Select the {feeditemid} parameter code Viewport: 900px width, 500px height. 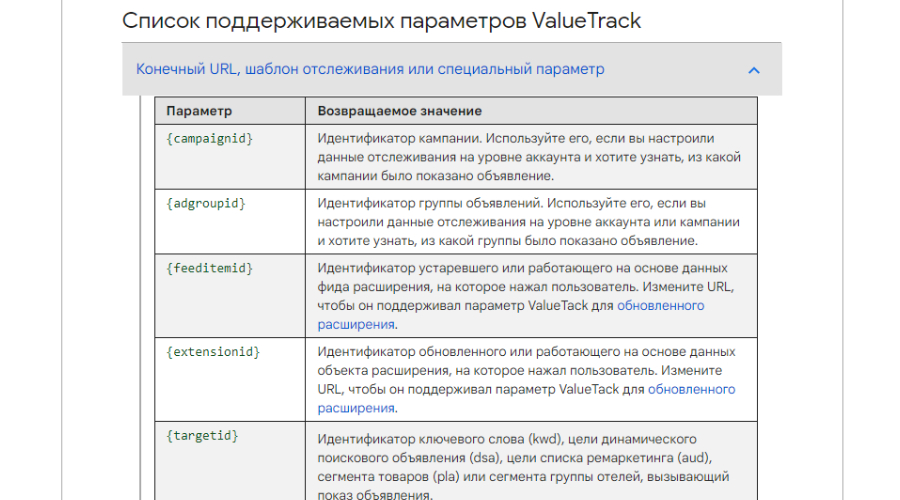[210, 268]
